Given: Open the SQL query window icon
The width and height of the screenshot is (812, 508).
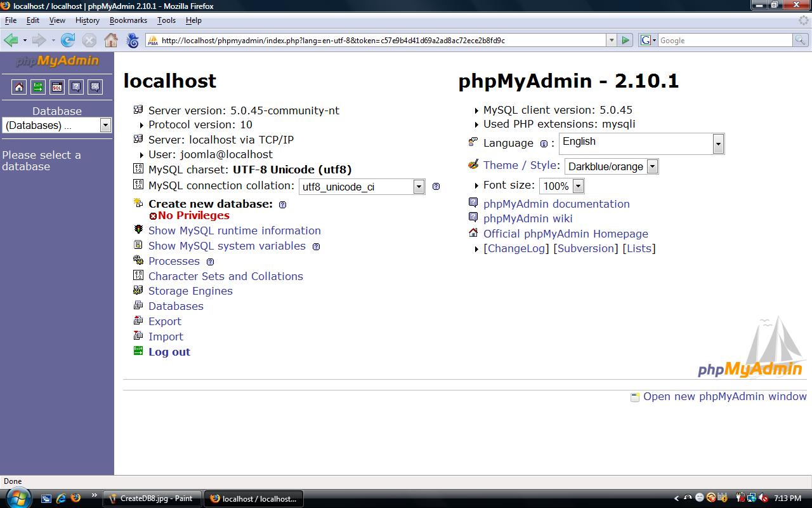Looking at the screenshot, I should 57,87.
